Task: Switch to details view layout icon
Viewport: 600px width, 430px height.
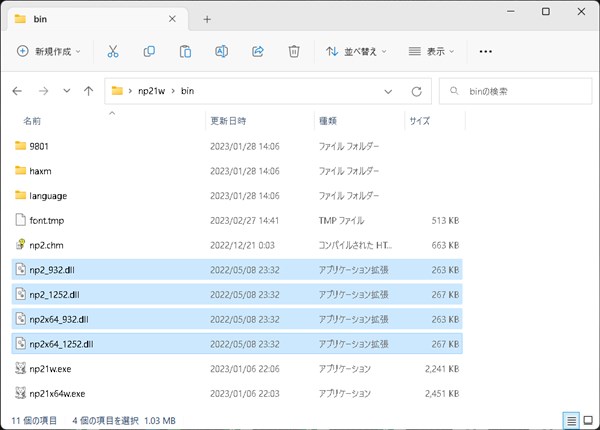Action: [569, 420]
